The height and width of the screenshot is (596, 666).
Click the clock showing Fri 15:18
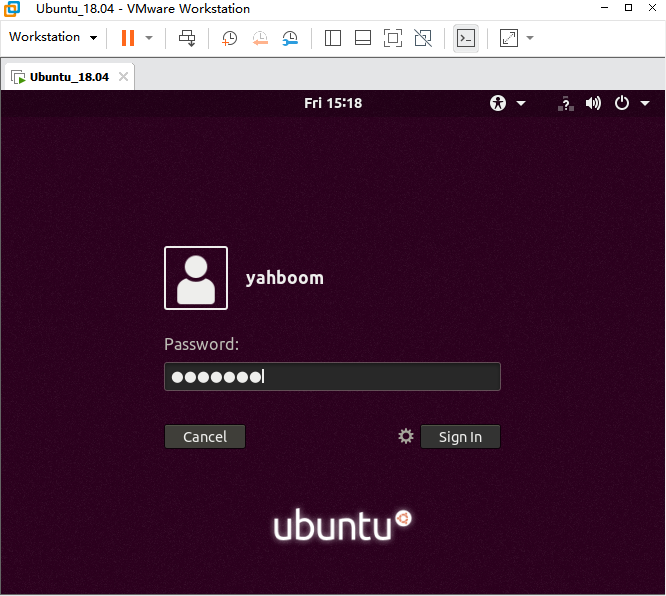[x=333, y=103]
